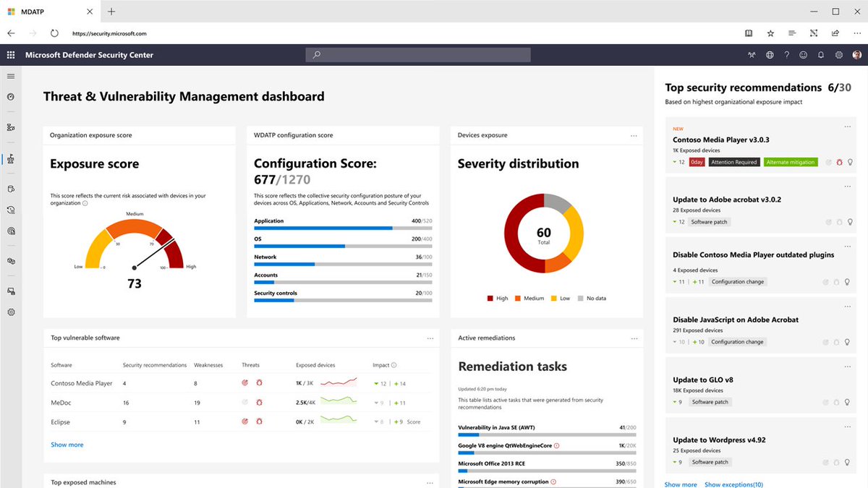Select the Threat & Vulnerability Management sidebar icon
The image size is (868, 488).
click(11, 160)
